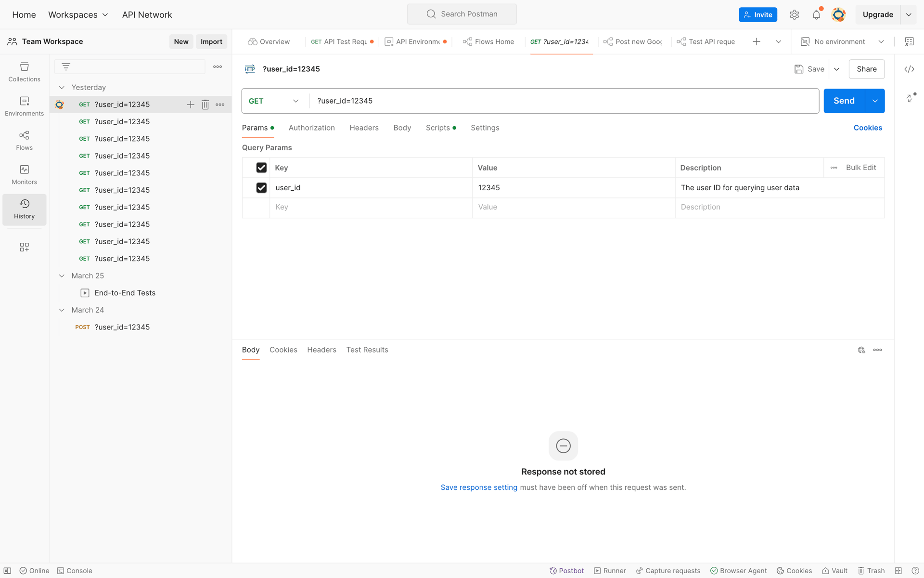The image size is (924, 578).
Task: Click the configure workspace sidebar grid icon
Action: click(x=24, y=247)
